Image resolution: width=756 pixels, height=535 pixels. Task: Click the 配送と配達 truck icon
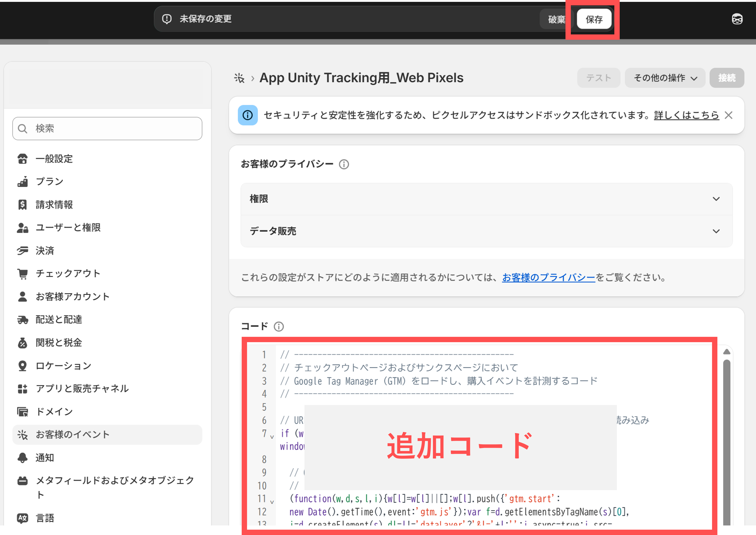[22, 320]
